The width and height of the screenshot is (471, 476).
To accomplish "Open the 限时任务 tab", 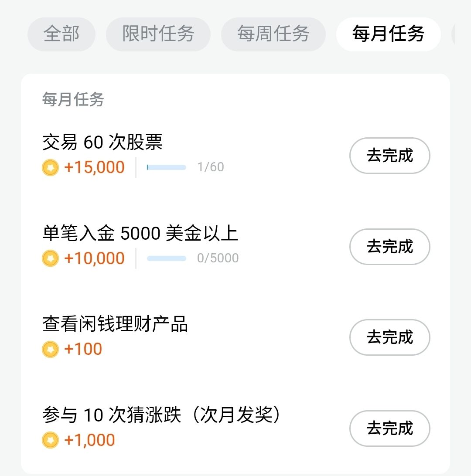I will (158, 34).
